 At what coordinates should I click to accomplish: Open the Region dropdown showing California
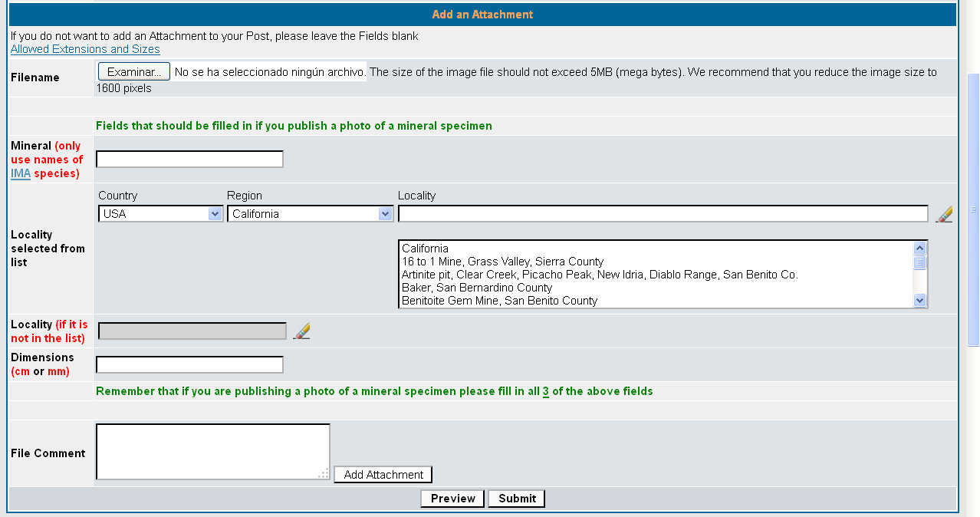click(311, 214)
